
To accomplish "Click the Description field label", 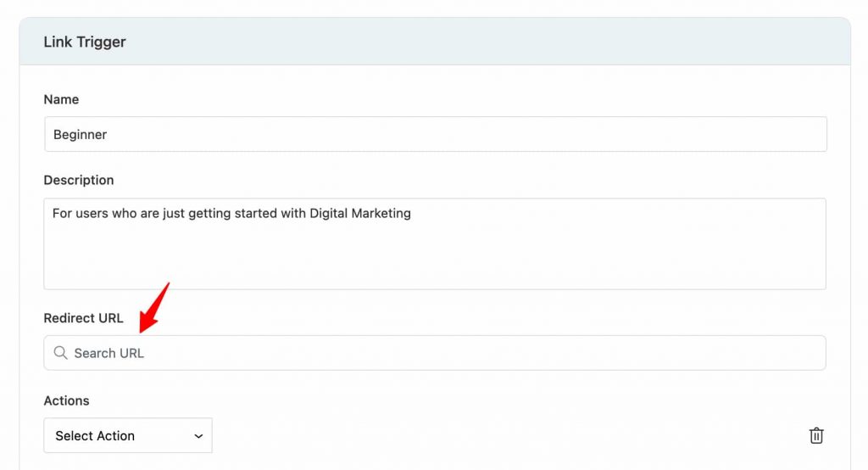I will coord(79,180).
